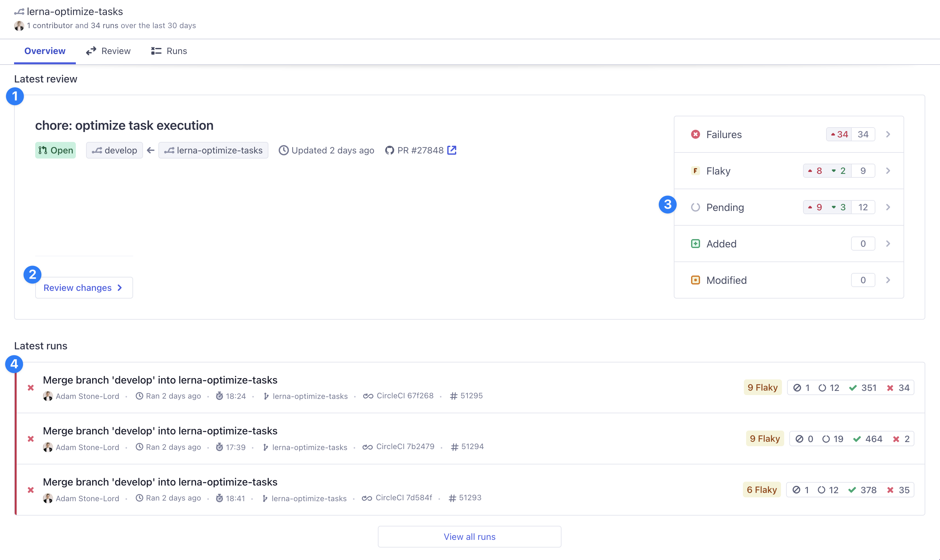940x560 pixels.
Task: Open external link icon next to PR #27848
Action: [x=452, y=150]
